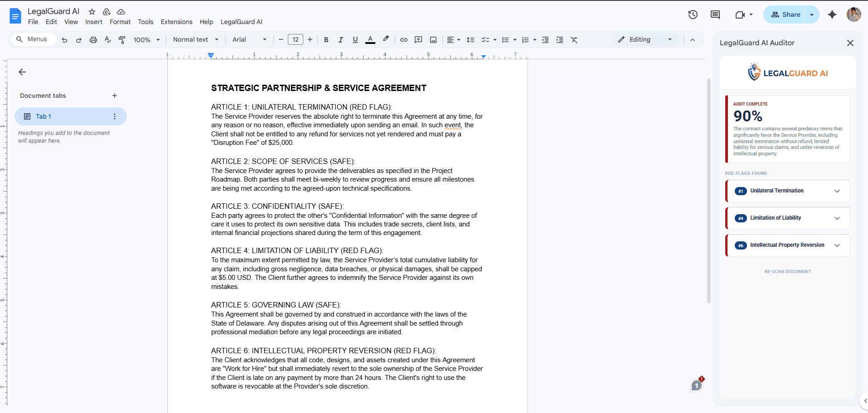Toggle bold formatting

tap(326, 40)
